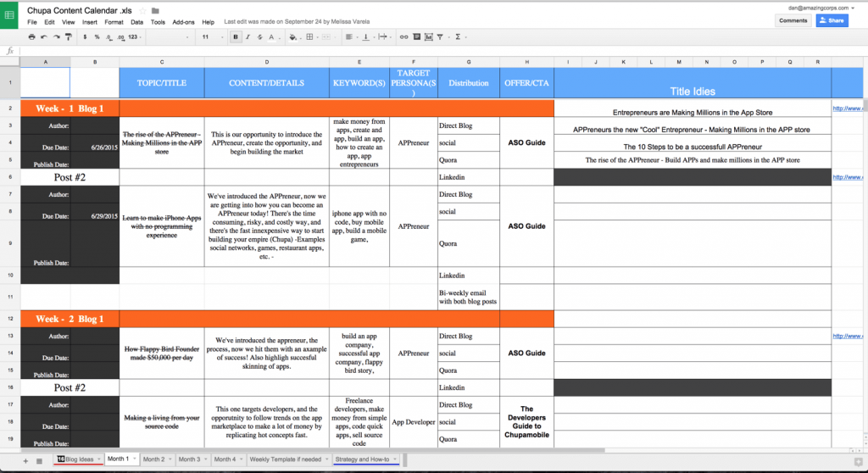
Task: Select the Week - 1 Blog 1 cell
Action: [70, 109]
